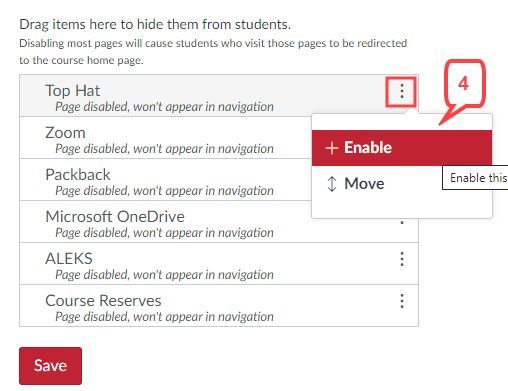Open the partially hidden Microsoft OneDrive options dots
The image size is (508, 391).
(x=402, y=221)
